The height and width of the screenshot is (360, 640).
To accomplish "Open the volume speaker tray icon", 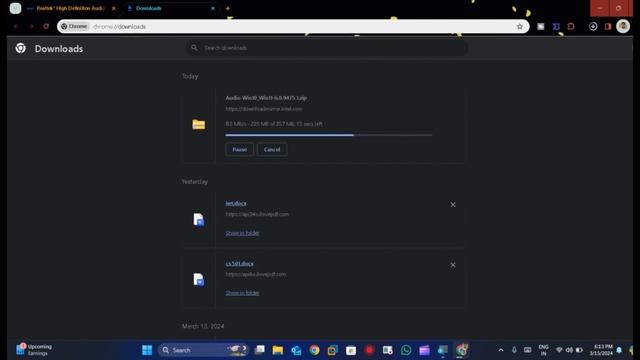I will (569, 350).
